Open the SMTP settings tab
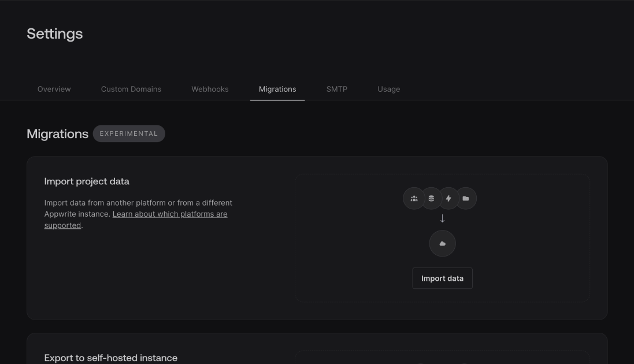This screenshot has width=634, height=364. pos(337,89)
